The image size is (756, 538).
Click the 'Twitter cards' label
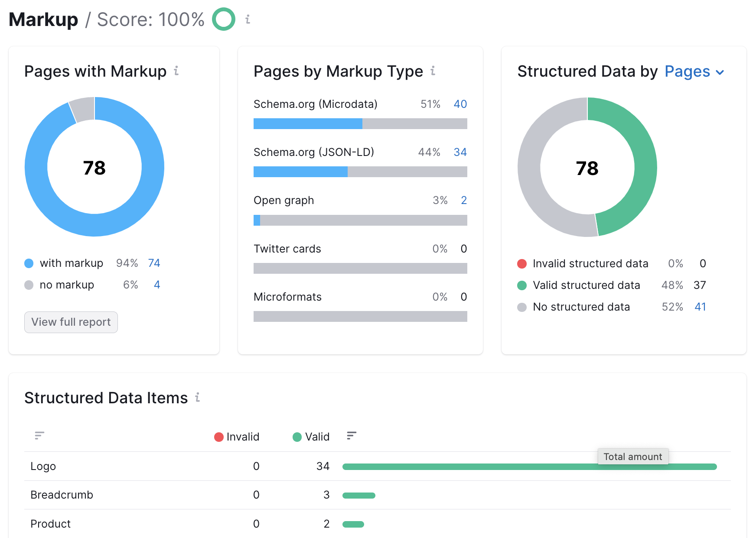(x=287, y=249)
